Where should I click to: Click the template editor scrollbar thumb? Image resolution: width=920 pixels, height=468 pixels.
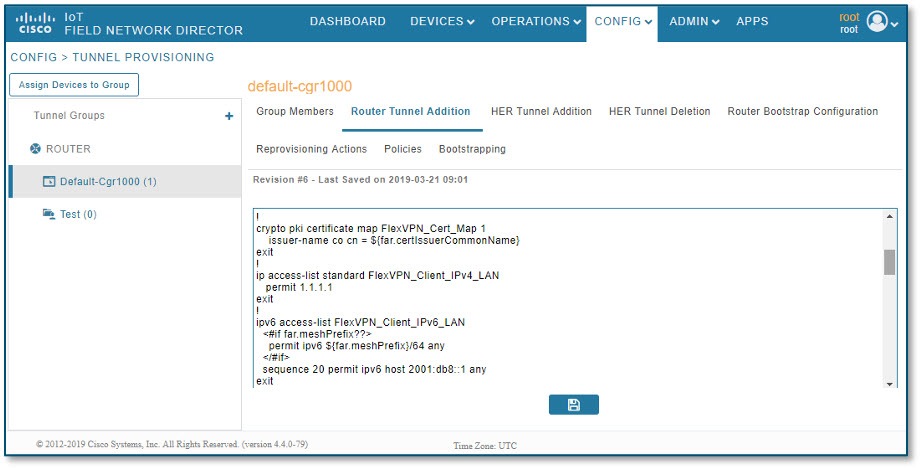point(889,262)
